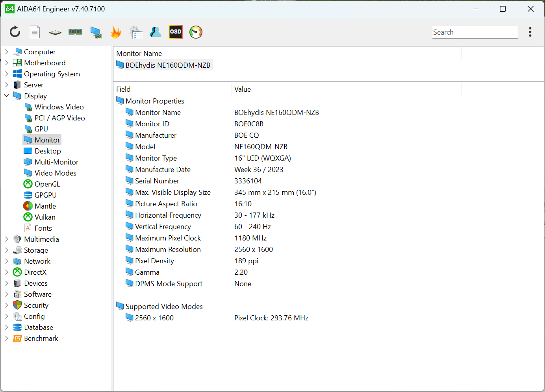Collapse the Display tree branch
Image resolution: width=545 pixels, height=392 pixels.
(6, 96)
